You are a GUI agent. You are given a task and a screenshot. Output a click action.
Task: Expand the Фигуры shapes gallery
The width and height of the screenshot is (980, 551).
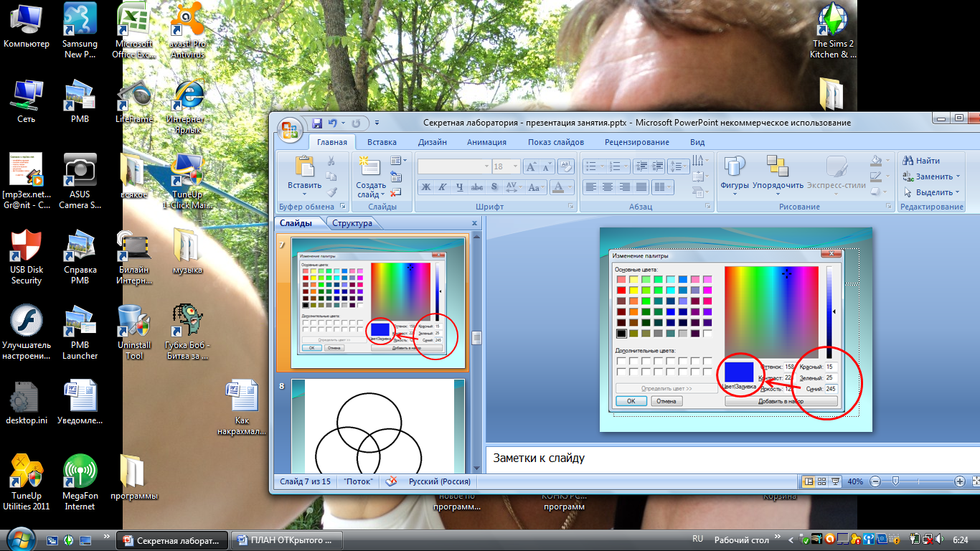click(734, 174)
